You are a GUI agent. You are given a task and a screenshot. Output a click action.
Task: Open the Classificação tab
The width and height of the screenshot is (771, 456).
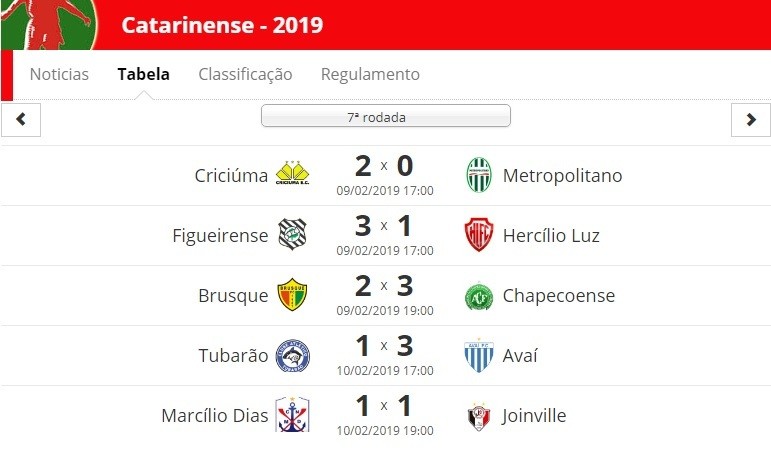pyautogui.click(x=245, y=74)
